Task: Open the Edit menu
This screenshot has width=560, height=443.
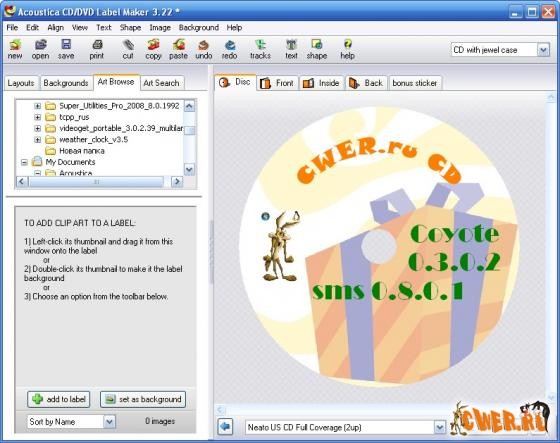Action: pos(32,28)
